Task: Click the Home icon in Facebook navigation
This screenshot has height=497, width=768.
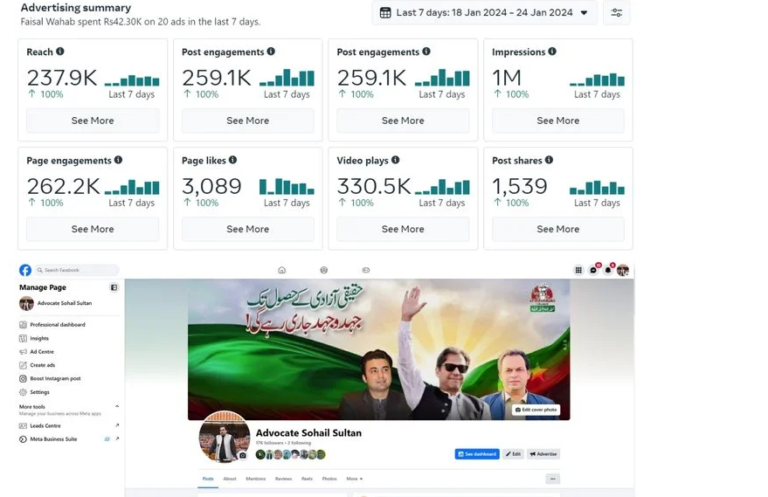Action: (282, 270)
